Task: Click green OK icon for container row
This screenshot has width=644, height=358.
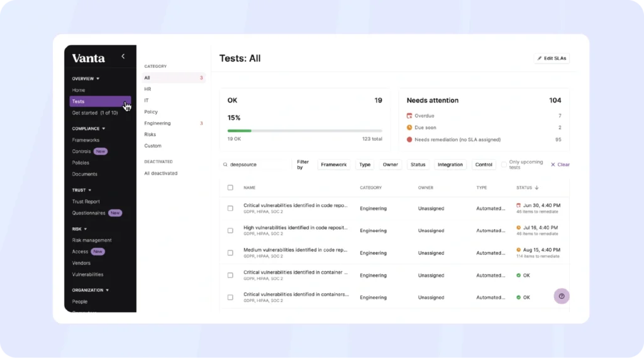Action: click(x=518, y=276)
